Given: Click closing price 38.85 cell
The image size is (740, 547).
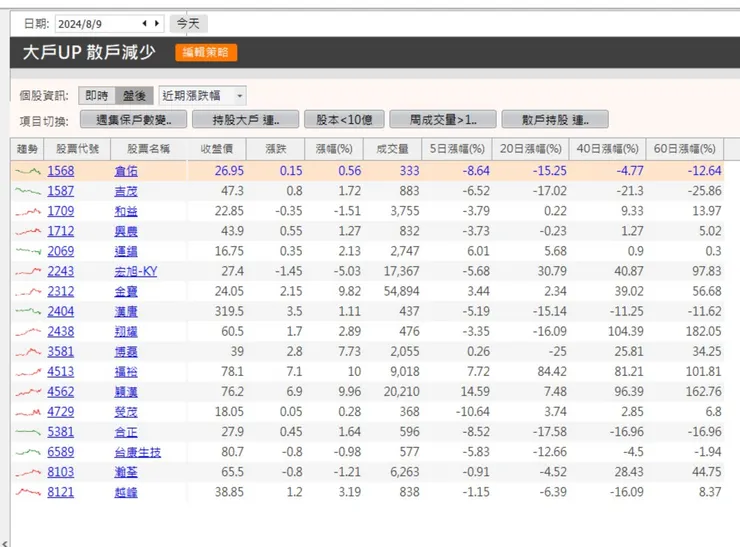Looking at the screenshot, I should (x=229, y=492).
